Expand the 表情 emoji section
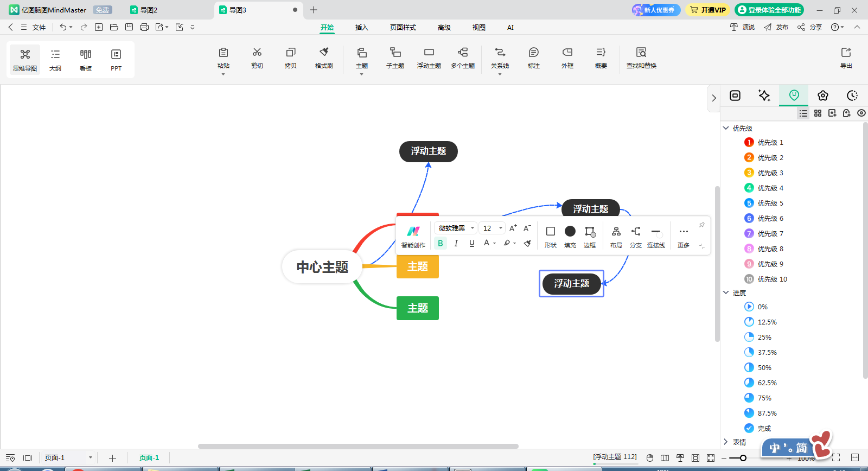This screenshot has height=471, width=868. coord(726,442)
